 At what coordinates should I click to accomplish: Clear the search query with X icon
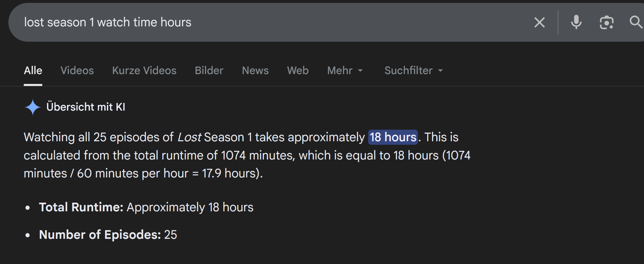[x=539, y=22]
